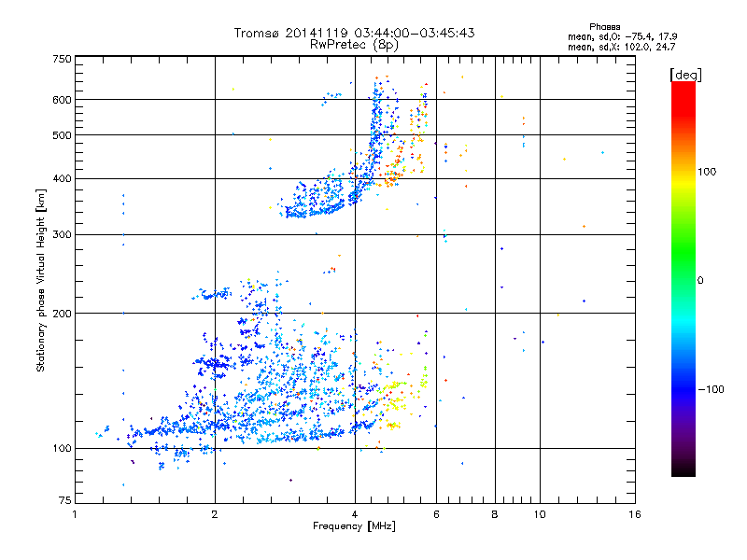Click the 'RwPretec (8p)' subtitle
Viewport: 747px width, 560px height.
354,45
